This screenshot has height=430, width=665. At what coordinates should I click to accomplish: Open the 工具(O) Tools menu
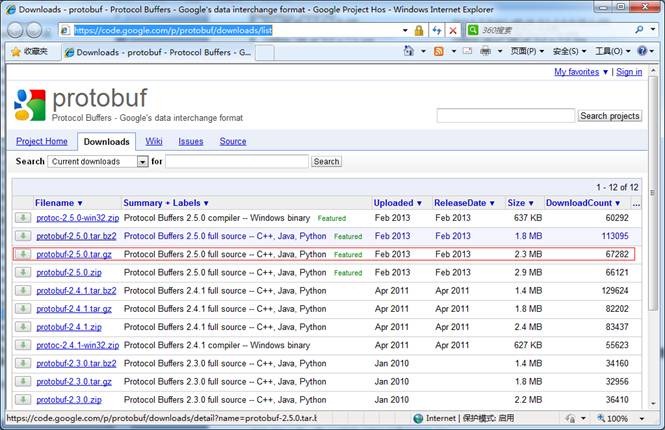(613, 51)
